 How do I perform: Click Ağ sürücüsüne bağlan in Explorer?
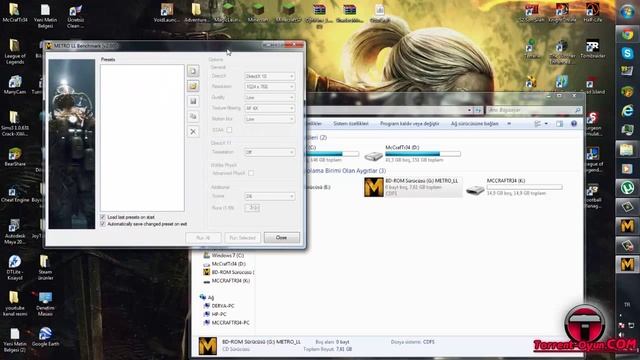point(475,123)
